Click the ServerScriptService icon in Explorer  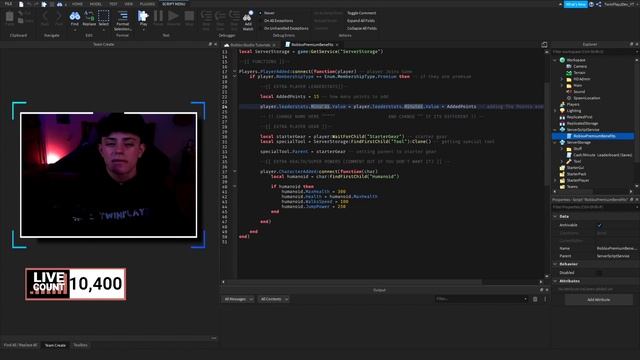[x=562, y=130]
